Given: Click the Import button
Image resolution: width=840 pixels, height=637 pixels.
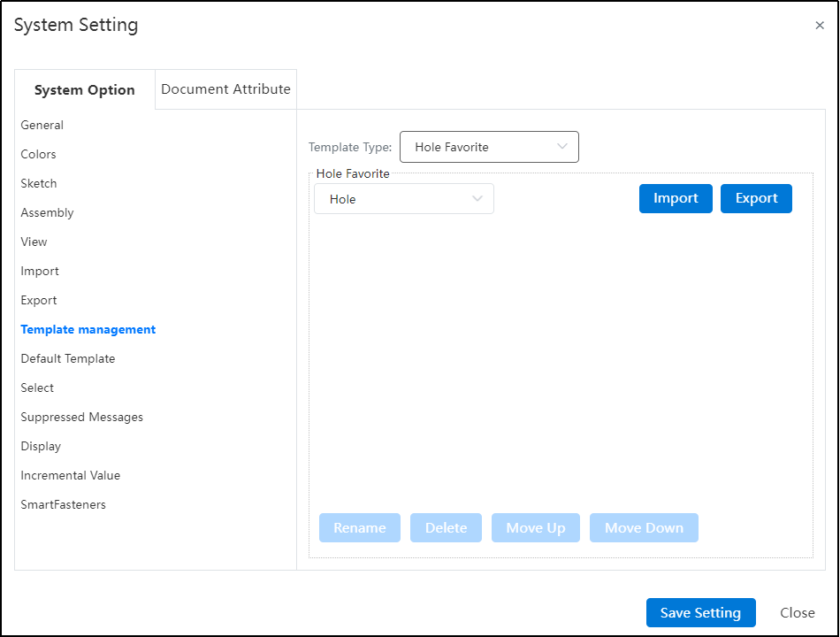Looking at the screenshot, I should coord(676,198).
